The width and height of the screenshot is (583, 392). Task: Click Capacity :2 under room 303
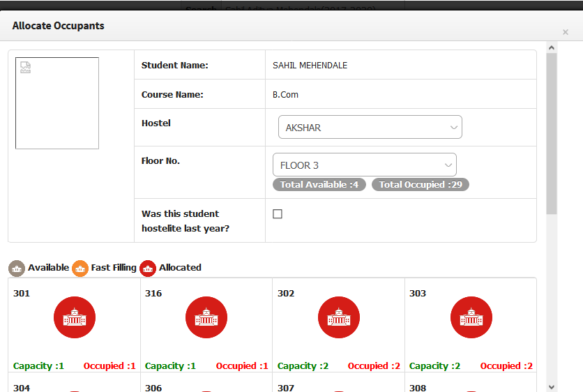tap(434, 366)
